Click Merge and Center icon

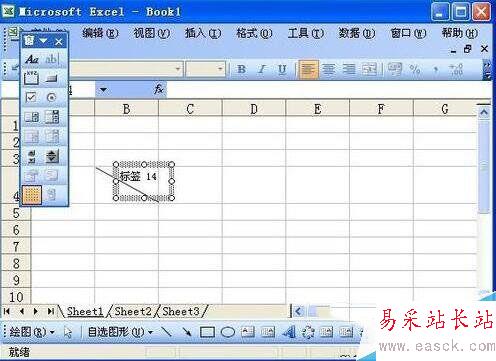point(369,69)
